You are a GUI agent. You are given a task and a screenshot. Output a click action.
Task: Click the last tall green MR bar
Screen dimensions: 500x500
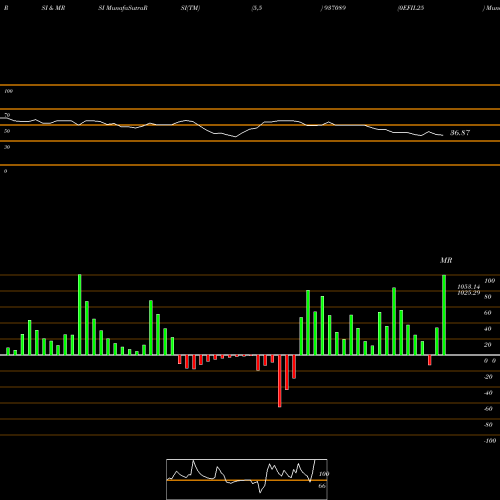[444, 315]
